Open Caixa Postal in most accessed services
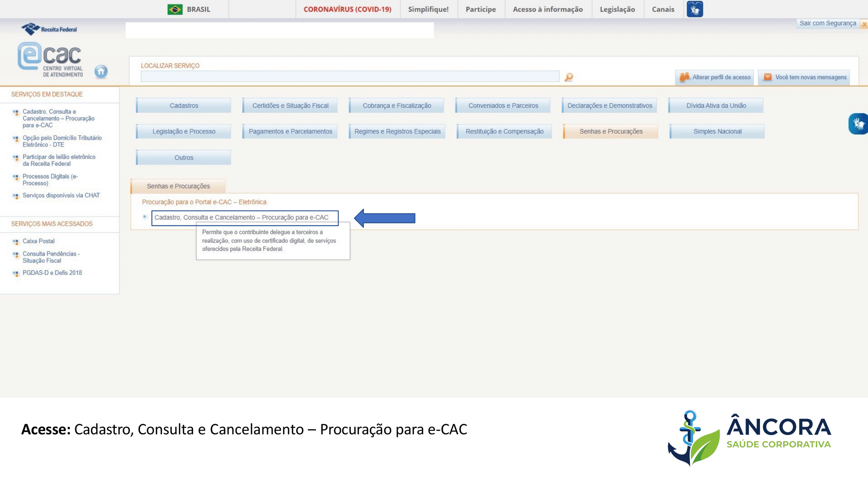 (39, 241)
